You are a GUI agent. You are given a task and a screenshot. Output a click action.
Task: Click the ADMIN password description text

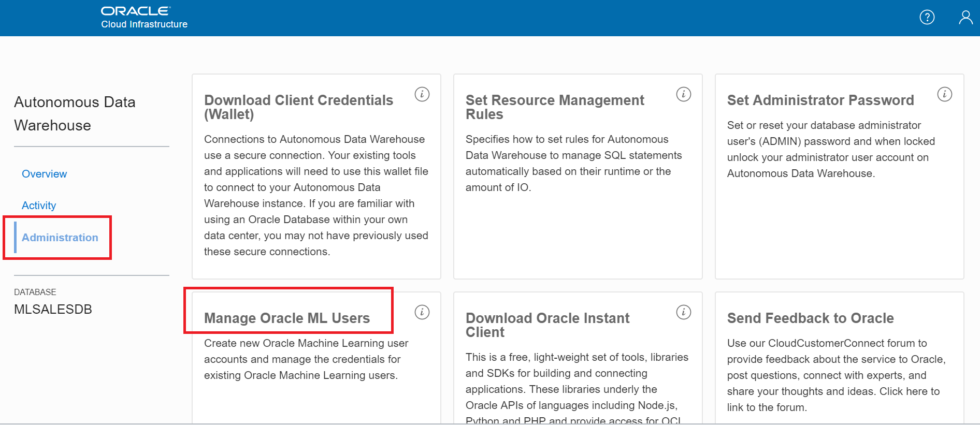tap(831, 150)
